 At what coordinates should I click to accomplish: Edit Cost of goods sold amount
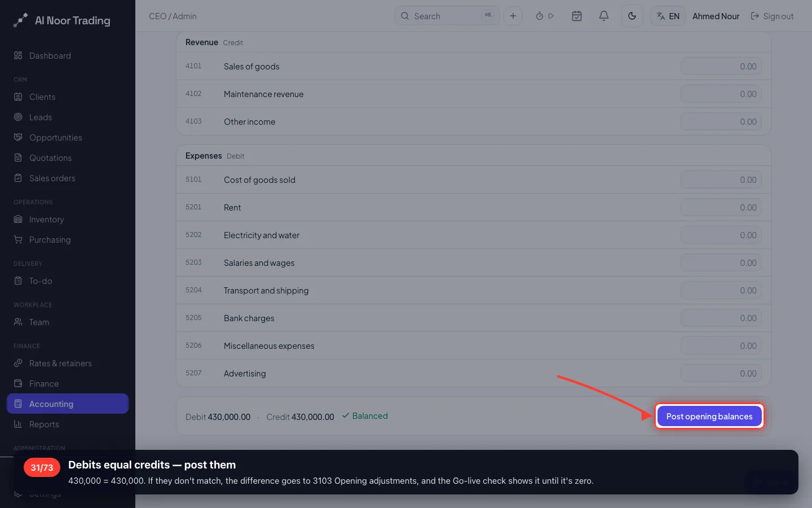[721, 179]
